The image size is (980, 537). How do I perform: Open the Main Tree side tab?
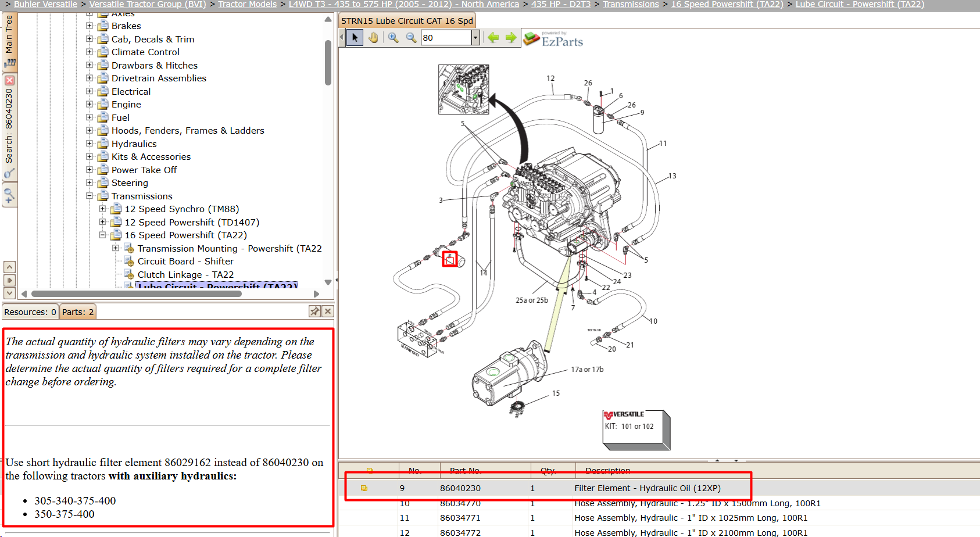(9, 41)
